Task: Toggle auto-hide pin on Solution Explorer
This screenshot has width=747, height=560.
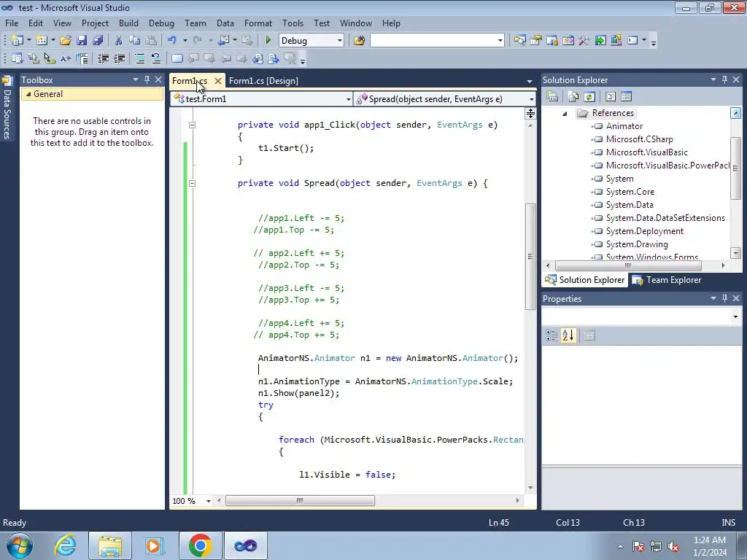Action: (724, 79)
